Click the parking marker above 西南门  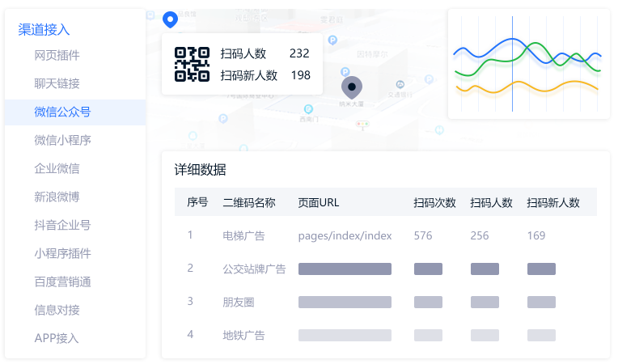pos(307,109)
